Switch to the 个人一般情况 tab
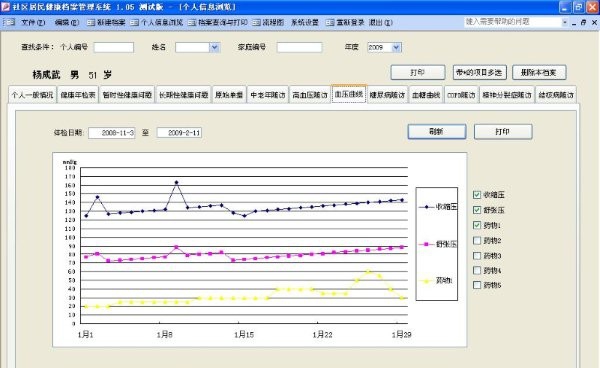600x368 pixels. 33,95
